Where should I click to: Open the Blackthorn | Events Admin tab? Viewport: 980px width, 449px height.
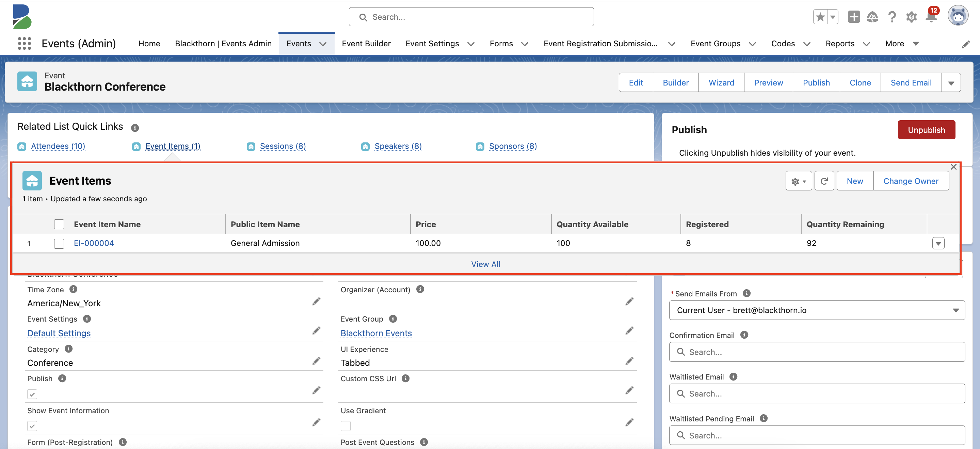[x=223, y=43]
